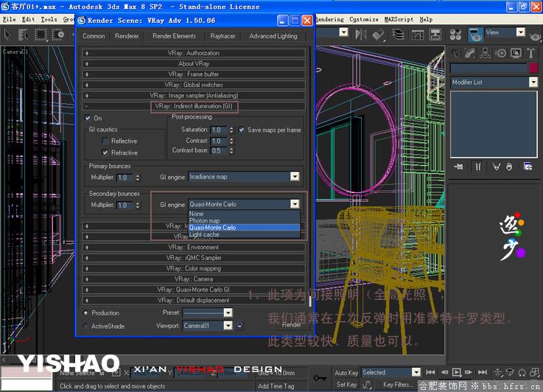Play the animation
Viewport: 543px width, 392px height.
tap(456, 372)
